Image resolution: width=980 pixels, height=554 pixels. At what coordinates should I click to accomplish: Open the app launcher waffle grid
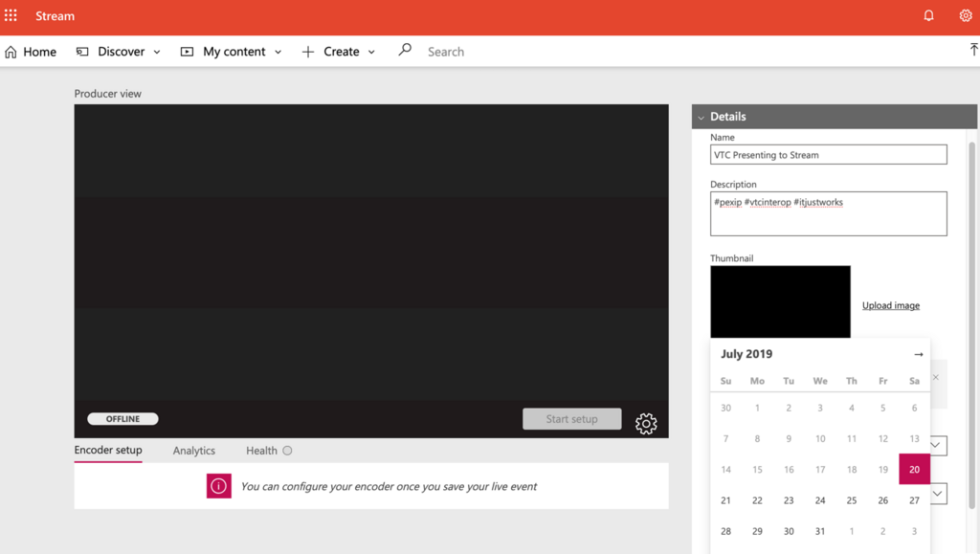tap(11, 15)
